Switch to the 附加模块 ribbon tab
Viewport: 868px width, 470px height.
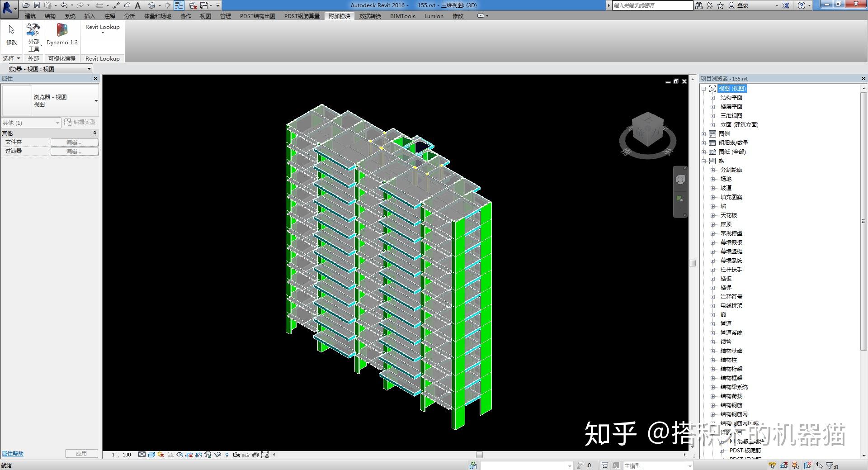pos(339,16)
